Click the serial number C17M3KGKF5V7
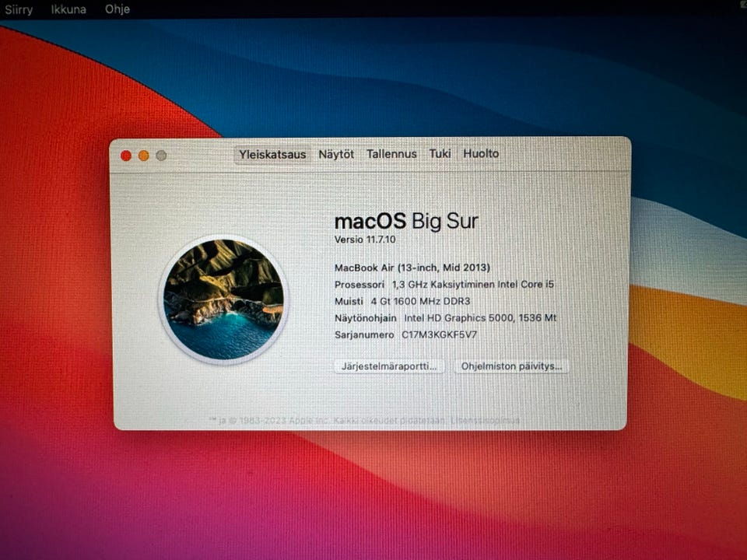Viewport: 747px width, 560px height. pos(439,334)
